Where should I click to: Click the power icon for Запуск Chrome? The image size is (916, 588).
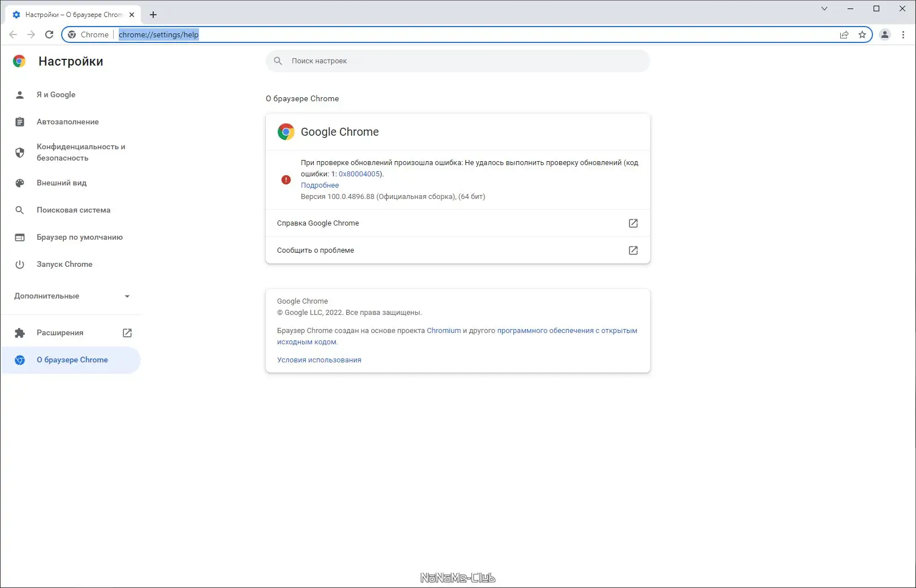click(x=20, y=264)
